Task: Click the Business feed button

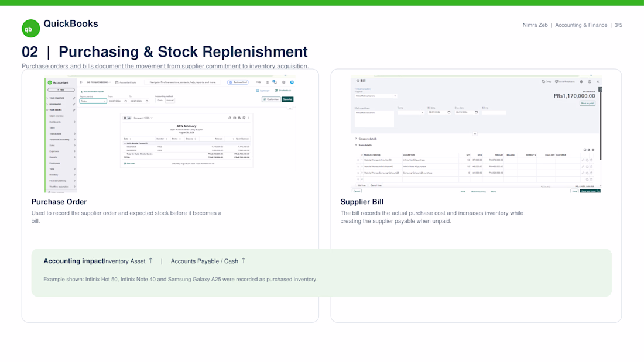Action: [x=238, y=82]
